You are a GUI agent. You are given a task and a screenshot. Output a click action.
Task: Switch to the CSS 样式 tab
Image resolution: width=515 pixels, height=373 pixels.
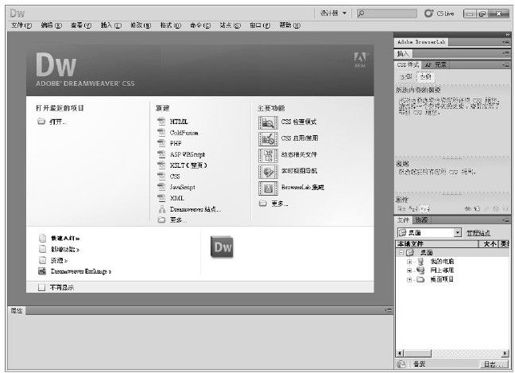(x=408, y=65)
